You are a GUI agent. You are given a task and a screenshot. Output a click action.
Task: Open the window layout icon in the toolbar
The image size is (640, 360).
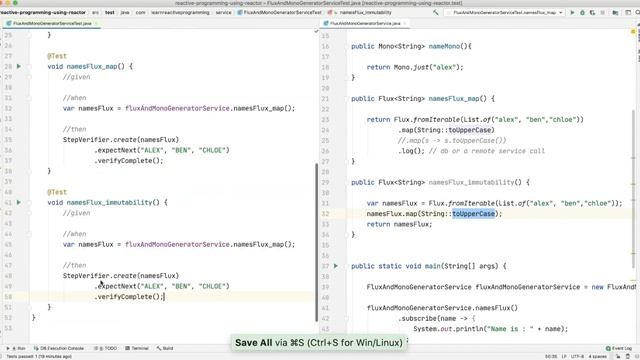pyautogui.click(x=628, y=13)
